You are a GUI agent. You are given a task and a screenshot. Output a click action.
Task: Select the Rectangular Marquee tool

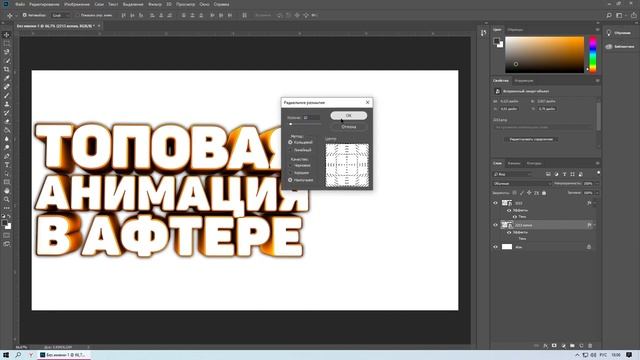[x=7, y=43]
